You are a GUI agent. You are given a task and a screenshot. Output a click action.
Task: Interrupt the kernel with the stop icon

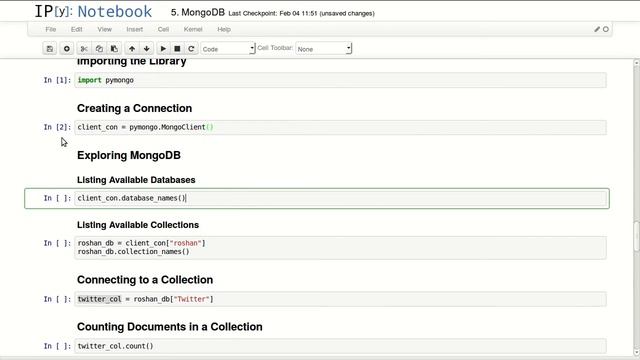point(177,49)
